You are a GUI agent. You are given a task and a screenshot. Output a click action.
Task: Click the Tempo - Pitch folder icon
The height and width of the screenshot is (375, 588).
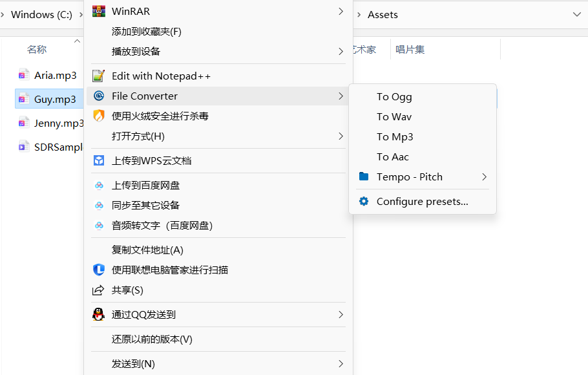point(364,177)
